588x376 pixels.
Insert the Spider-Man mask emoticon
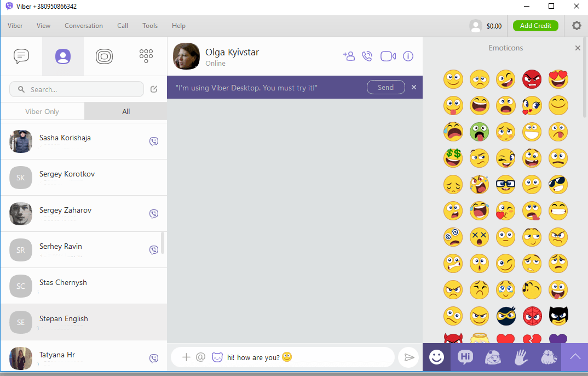tap(532, 316)
